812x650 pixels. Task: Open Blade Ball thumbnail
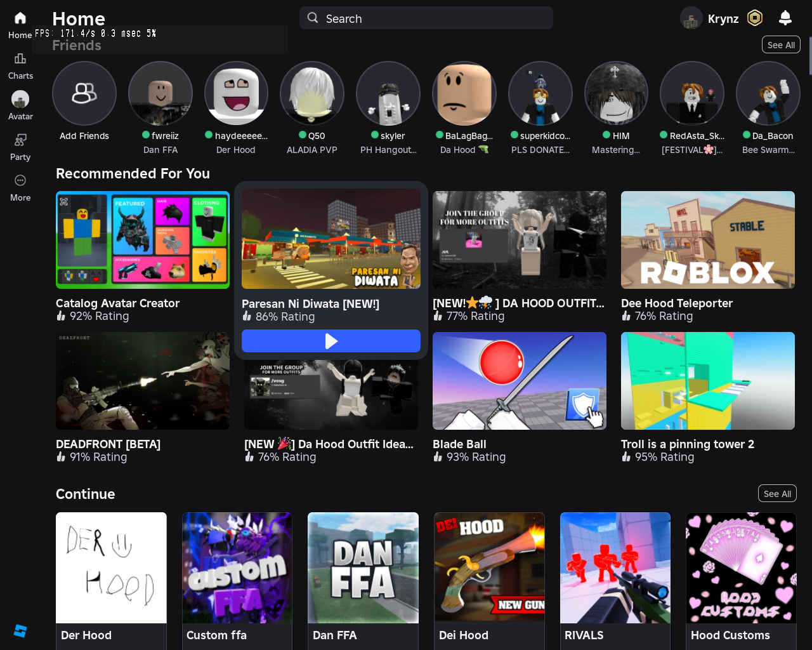coord(520,381)
